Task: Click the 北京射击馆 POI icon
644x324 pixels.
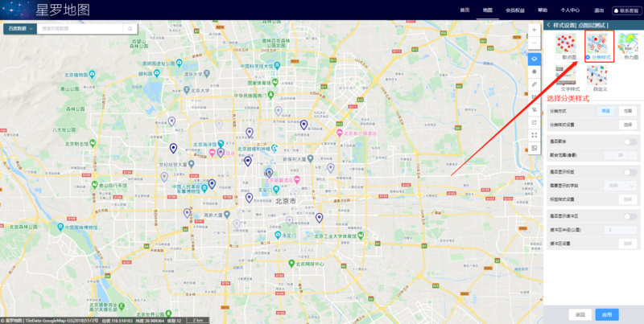Action: click(93, 143)
